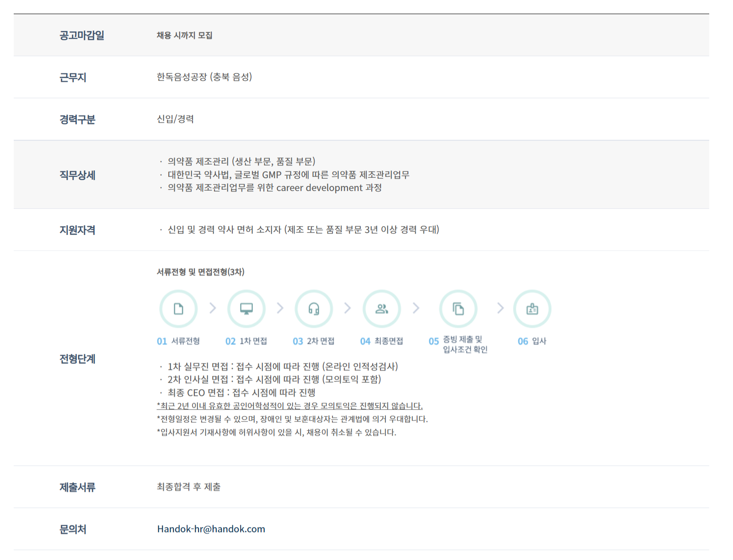Click the arrow between 1차 면접 and 2차 면접
Screen dimensions: 733x560
click(280, 308)
